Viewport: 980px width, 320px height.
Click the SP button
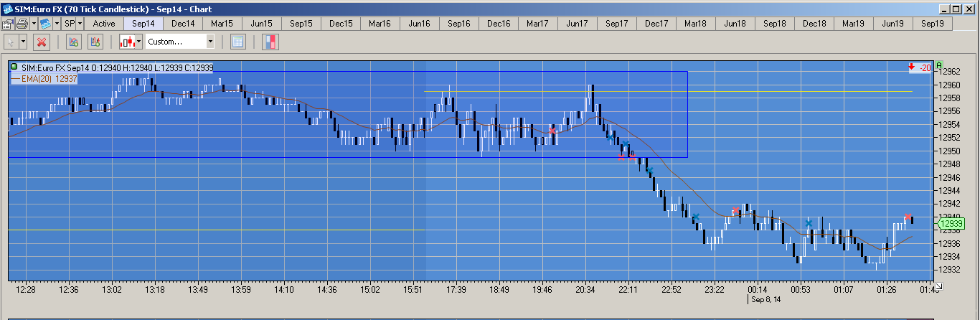tap(69, 24)
